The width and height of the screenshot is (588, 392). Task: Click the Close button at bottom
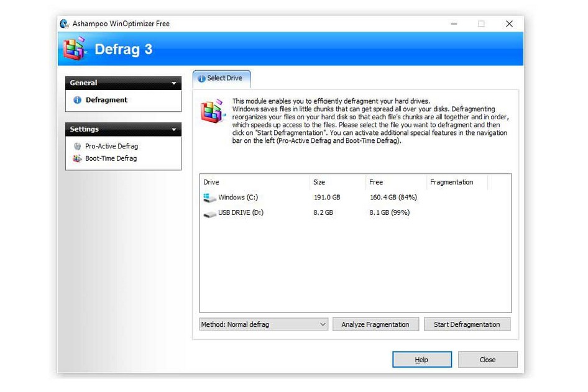point(487,360)
